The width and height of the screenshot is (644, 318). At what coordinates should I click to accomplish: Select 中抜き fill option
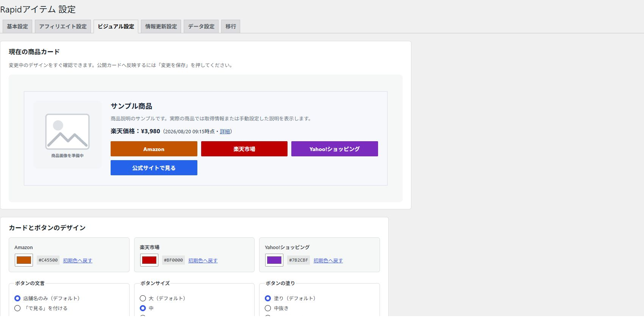coord(268,308)
